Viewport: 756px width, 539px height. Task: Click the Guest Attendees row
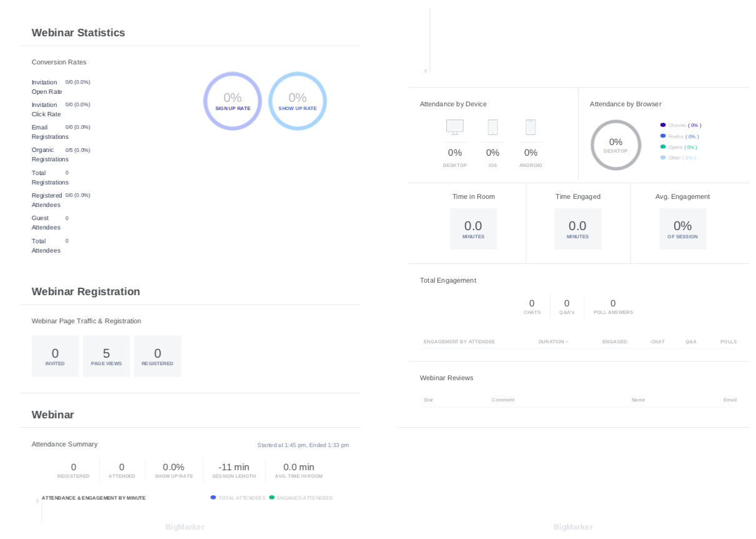pyautogui.click(x=51, y=223)
